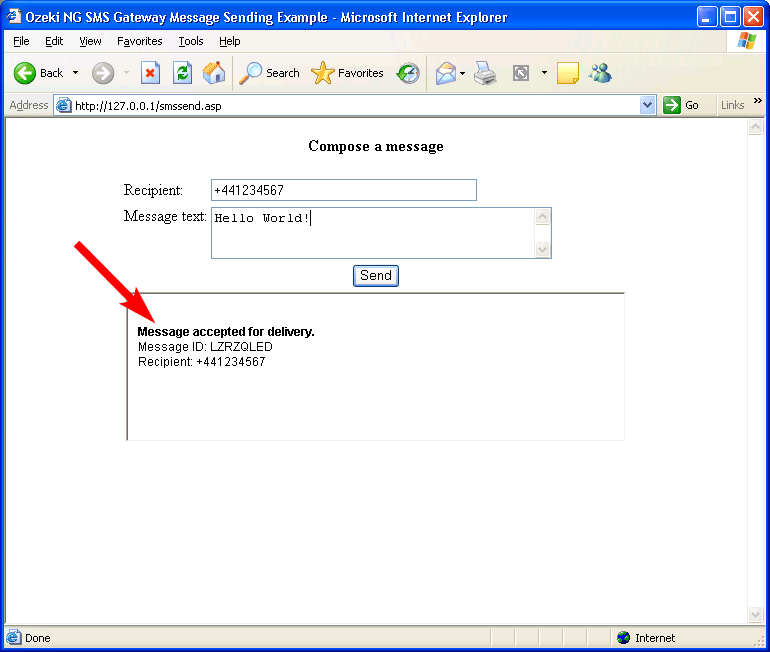Screen dimensions: 770x652
Task: Click the Send button
Action: click(x=376, y=275)
